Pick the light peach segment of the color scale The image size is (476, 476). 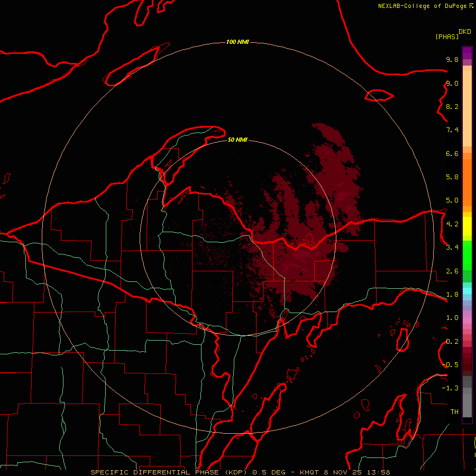click(467, 108)
